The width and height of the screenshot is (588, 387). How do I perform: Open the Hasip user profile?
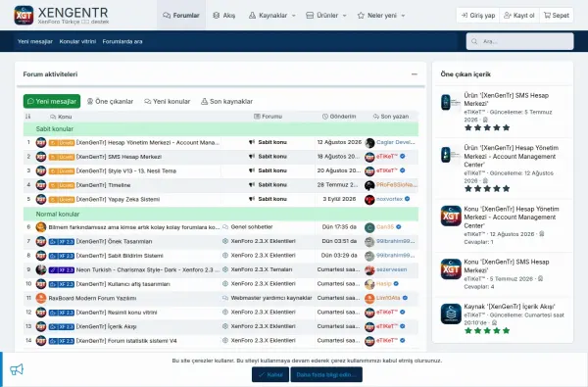click(383, 284)
